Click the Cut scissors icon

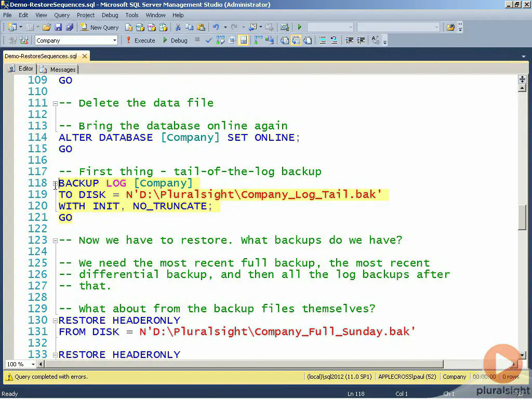point(178,27)
